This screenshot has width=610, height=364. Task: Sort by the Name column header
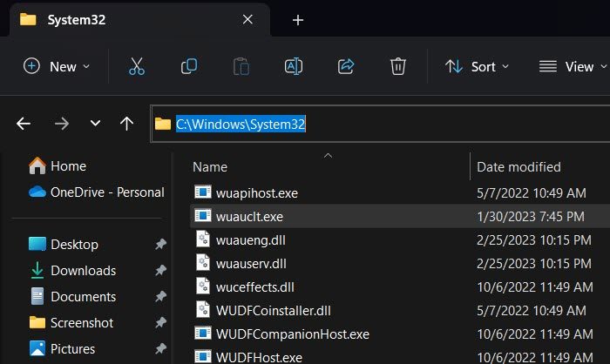click(210, 166)
